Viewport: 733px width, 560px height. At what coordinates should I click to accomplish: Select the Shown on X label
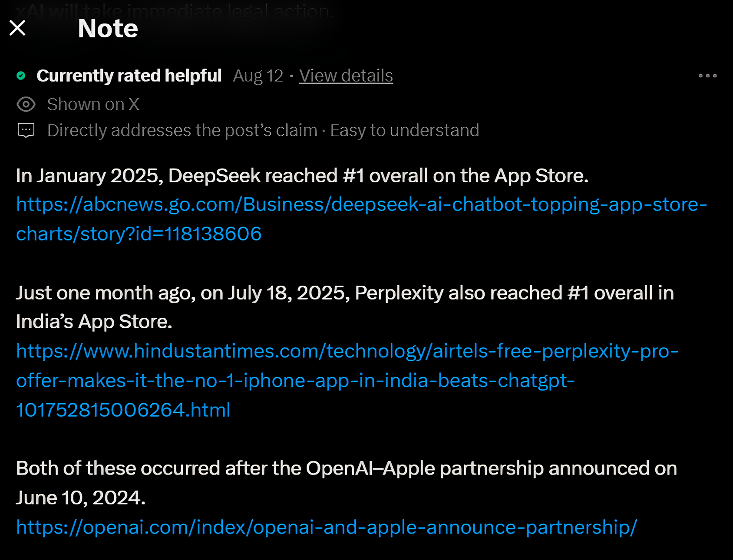click(93, 105)
